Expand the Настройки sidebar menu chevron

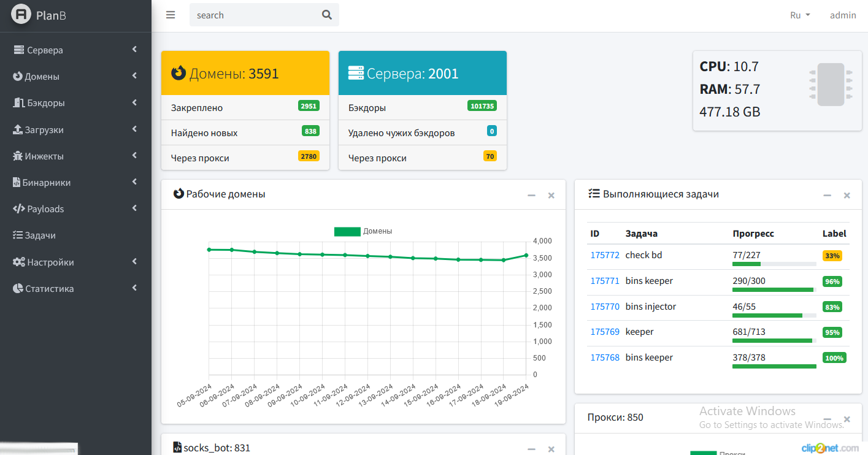tap(134, 262)
